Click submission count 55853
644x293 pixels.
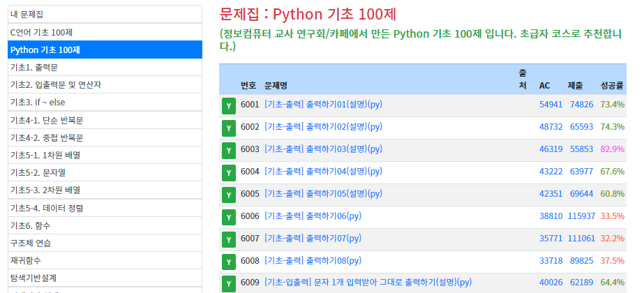(582, 149)
